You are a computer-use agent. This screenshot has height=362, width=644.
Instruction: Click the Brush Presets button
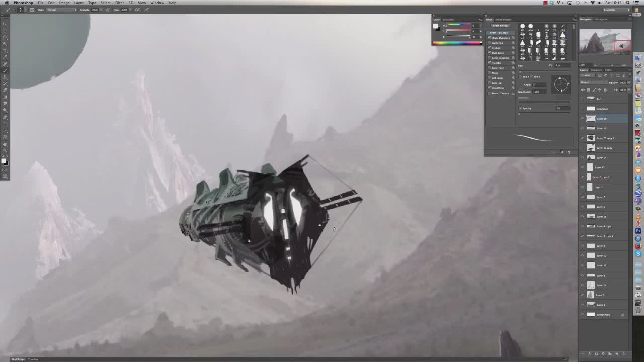coord(500,26)
